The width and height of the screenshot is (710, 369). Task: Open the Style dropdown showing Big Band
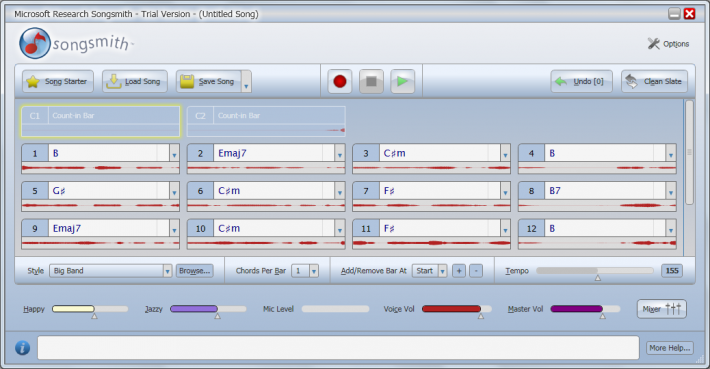[110, 271]
